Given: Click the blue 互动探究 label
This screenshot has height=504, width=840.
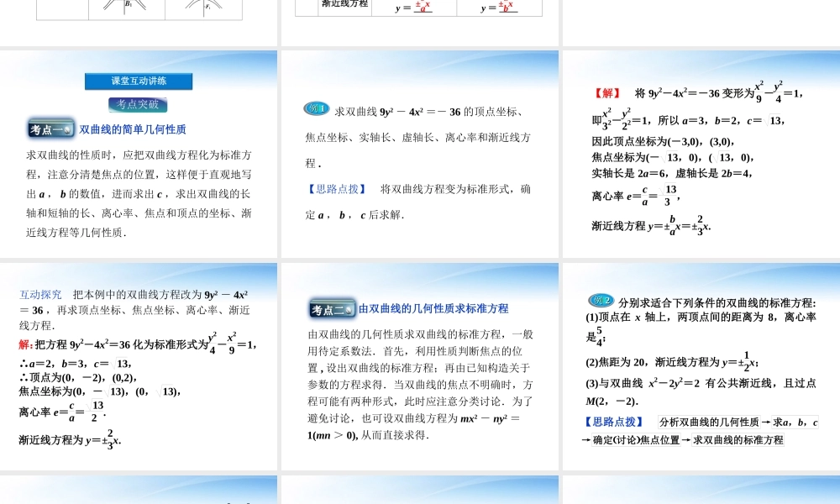Looking at the screenshot, I should tap(40, 295).
